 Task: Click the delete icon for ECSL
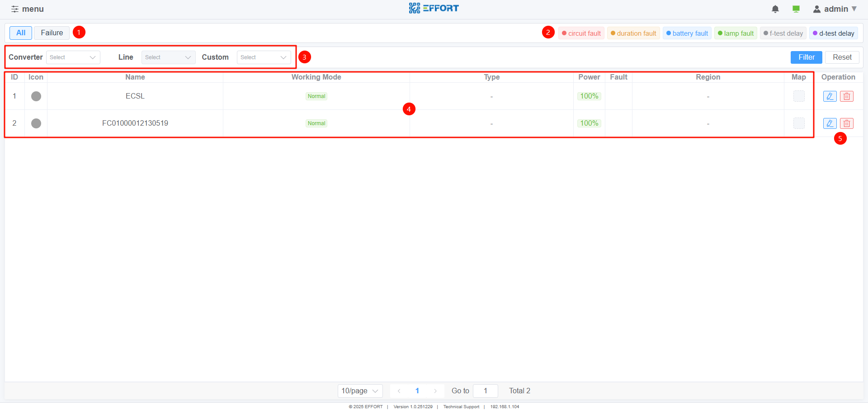coord(846,96)
